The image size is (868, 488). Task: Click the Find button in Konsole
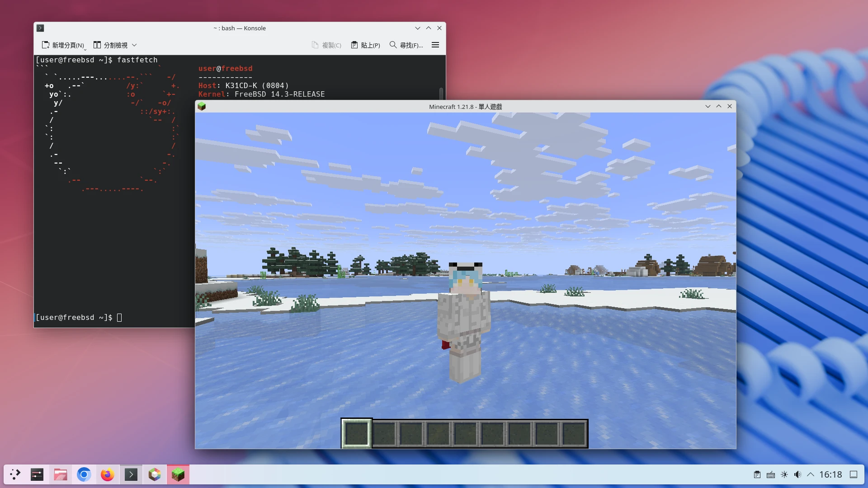(x=406, y=45)
